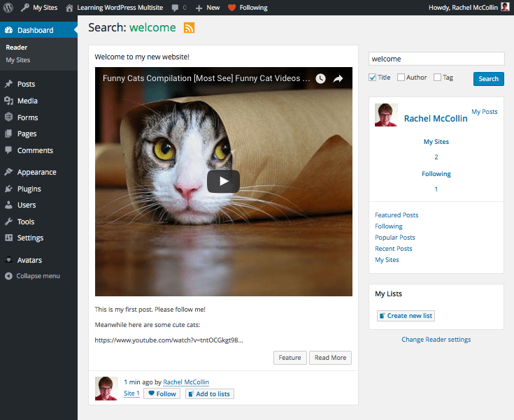Click the Users icon in sidebar

click(8, 205)
